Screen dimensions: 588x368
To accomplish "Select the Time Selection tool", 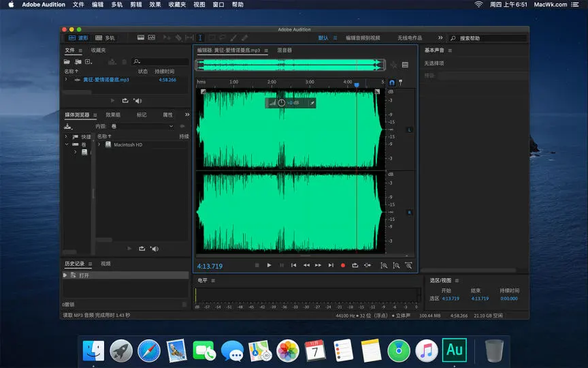I will 200,37.
